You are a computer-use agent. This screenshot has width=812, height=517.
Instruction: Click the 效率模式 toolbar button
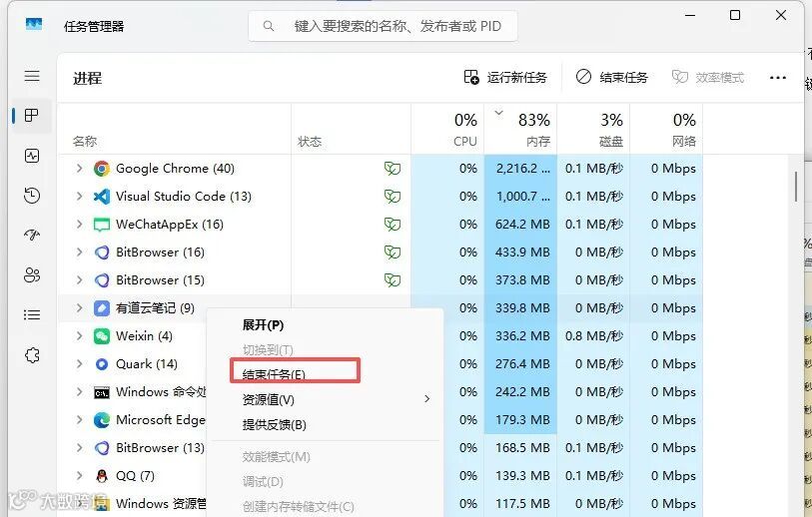click(708, 77)
